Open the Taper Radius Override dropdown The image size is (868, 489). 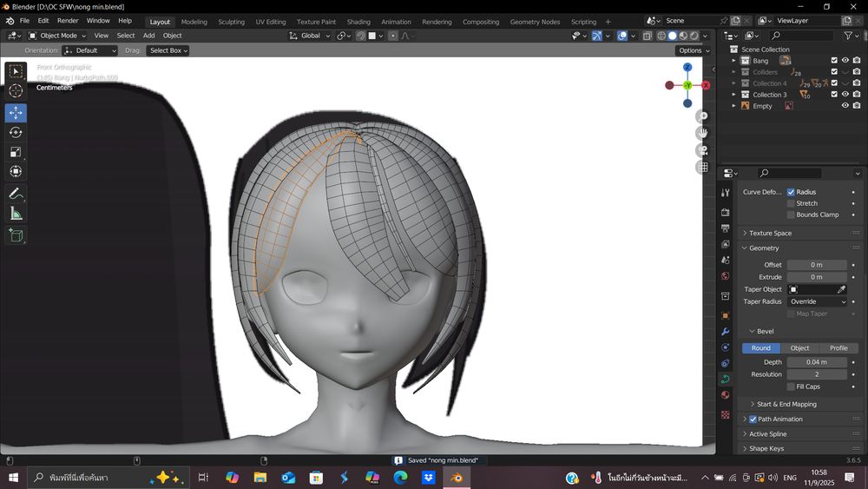tap(817, 301)
